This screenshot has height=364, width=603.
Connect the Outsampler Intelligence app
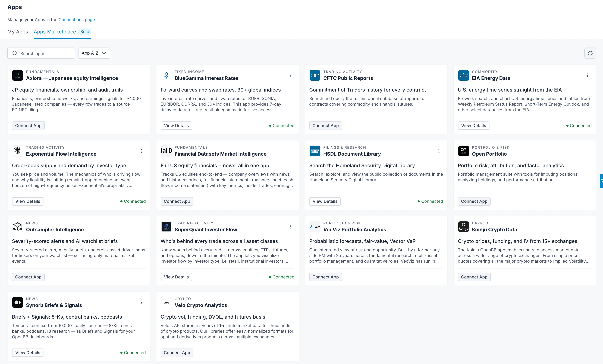pyautogui.click(x=28, y=277)
